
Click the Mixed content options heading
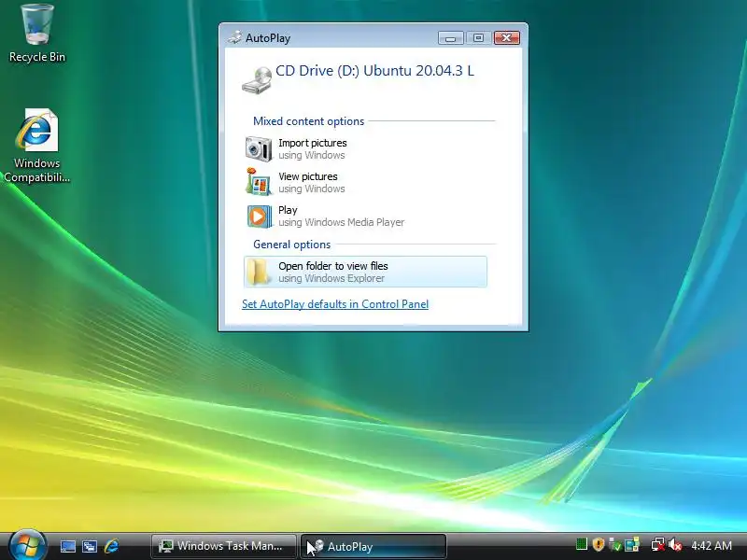[308, 121]
